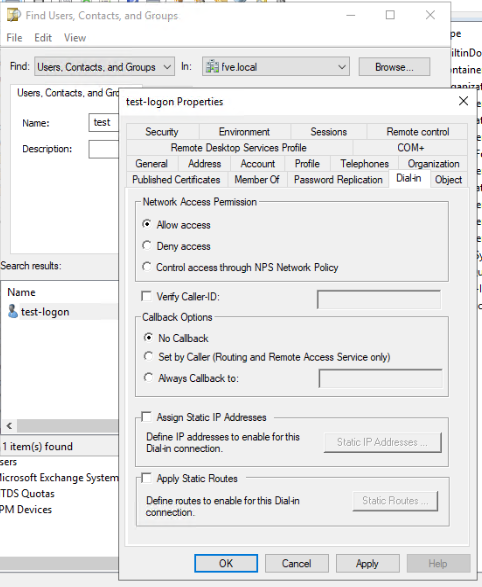Select Always Callback to option

pos(149,377)
